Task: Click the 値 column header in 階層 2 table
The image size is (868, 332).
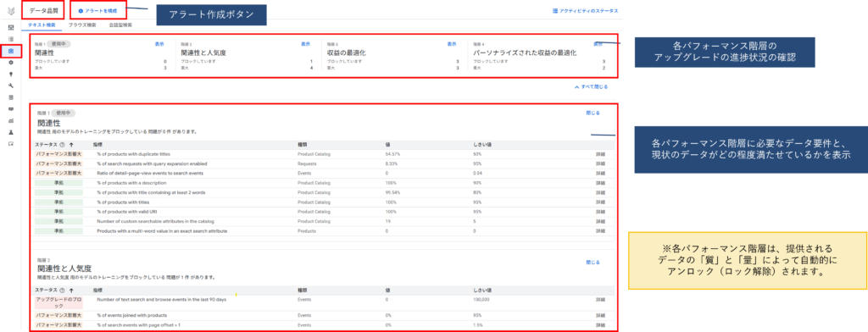Action: point(387,290)
